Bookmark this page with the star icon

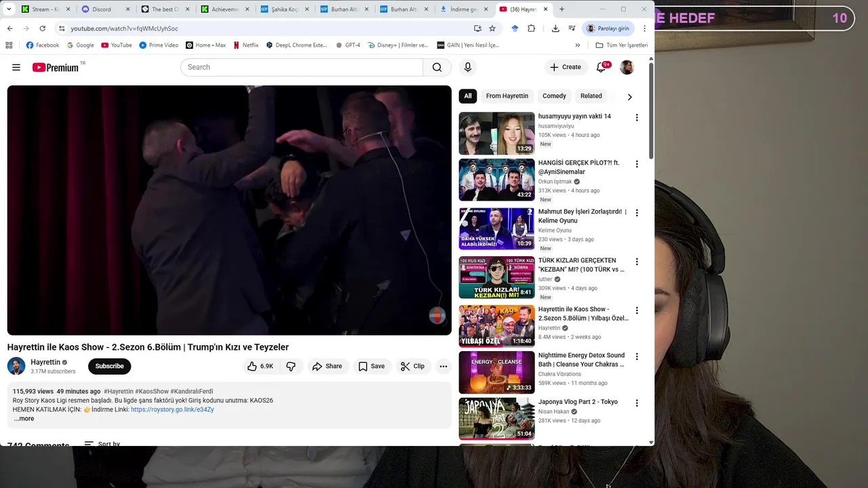coord(492,28)
